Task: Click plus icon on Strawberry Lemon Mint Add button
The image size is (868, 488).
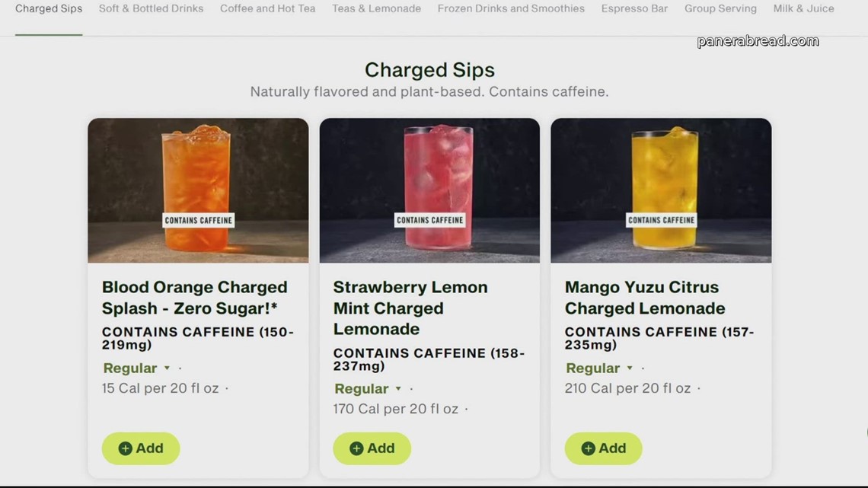Action: (x=356, y=448)
